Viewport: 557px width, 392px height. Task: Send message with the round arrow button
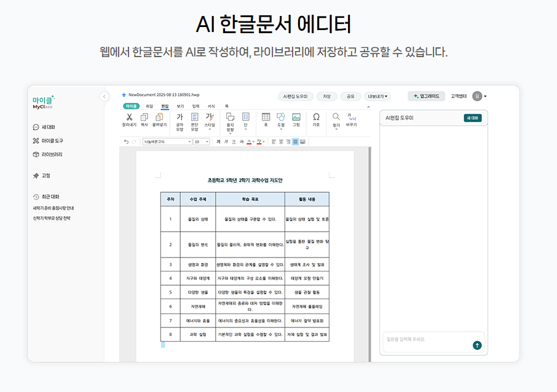click(477, 345)
